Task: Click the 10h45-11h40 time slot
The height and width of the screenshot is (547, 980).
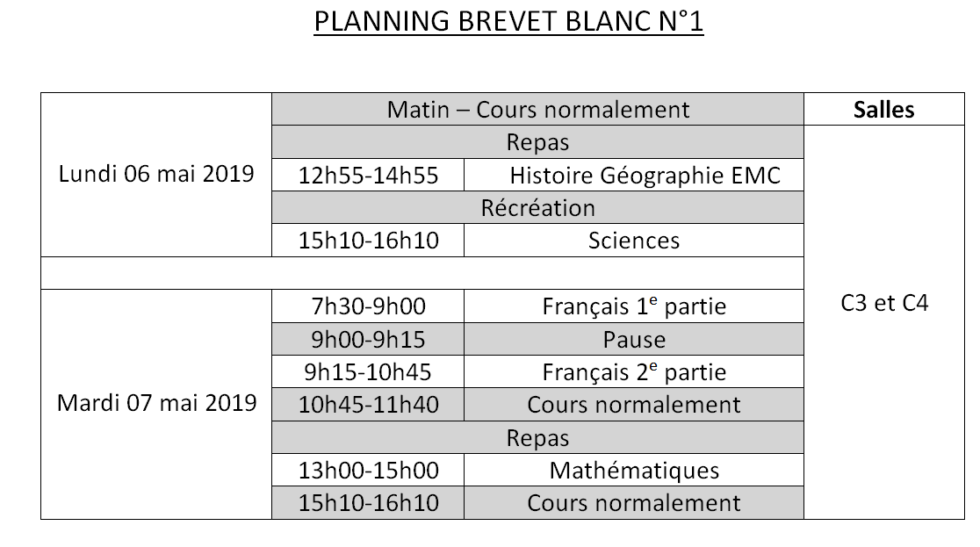Action: click(x=368, y=405)
